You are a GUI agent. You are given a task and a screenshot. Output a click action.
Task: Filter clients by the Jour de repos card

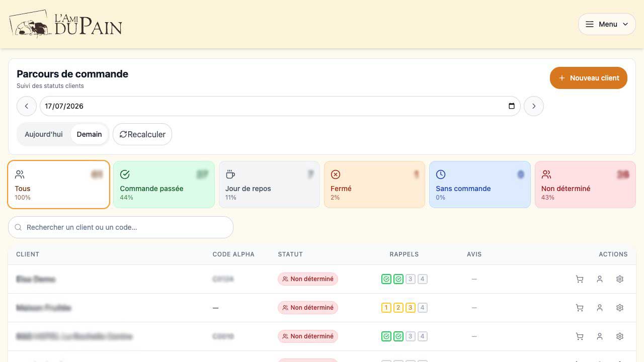[x=269, y=185]
